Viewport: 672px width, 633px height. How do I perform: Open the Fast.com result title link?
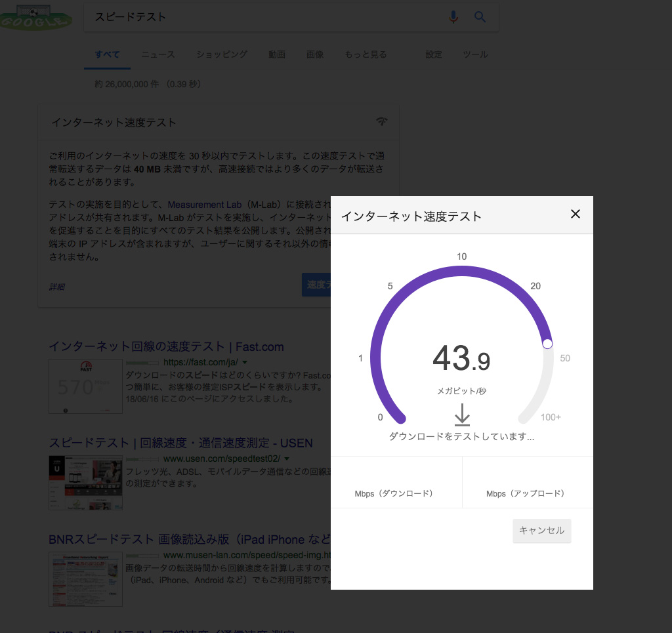click(166, 346)
